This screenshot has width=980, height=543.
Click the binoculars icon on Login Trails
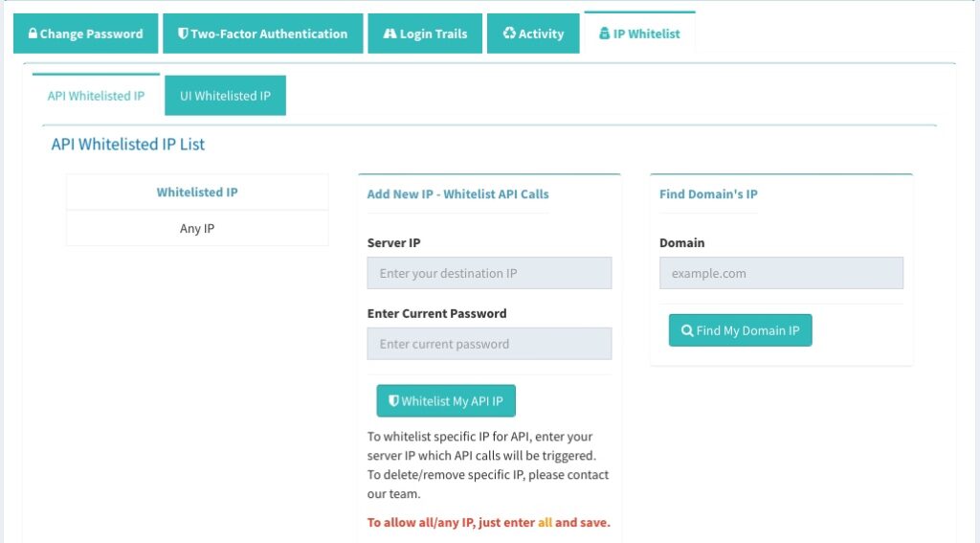click(390, 34)
